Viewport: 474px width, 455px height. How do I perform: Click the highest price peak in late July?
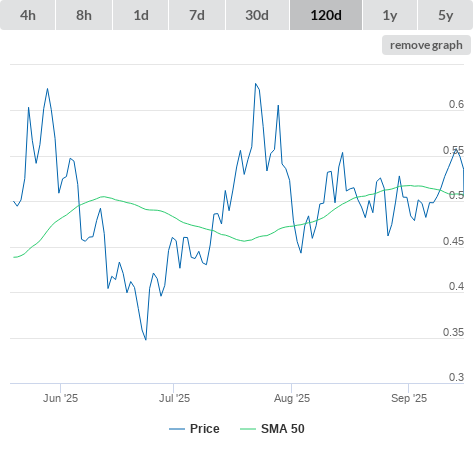click(256, 84)
